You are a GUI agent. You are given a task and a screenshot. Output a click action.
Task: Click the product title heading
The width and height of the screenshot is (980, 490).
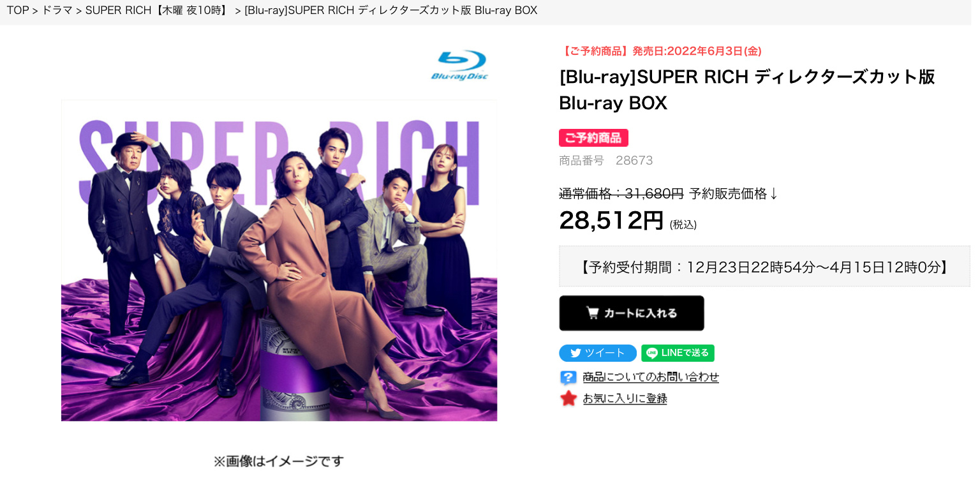click(x=747, y=89)
